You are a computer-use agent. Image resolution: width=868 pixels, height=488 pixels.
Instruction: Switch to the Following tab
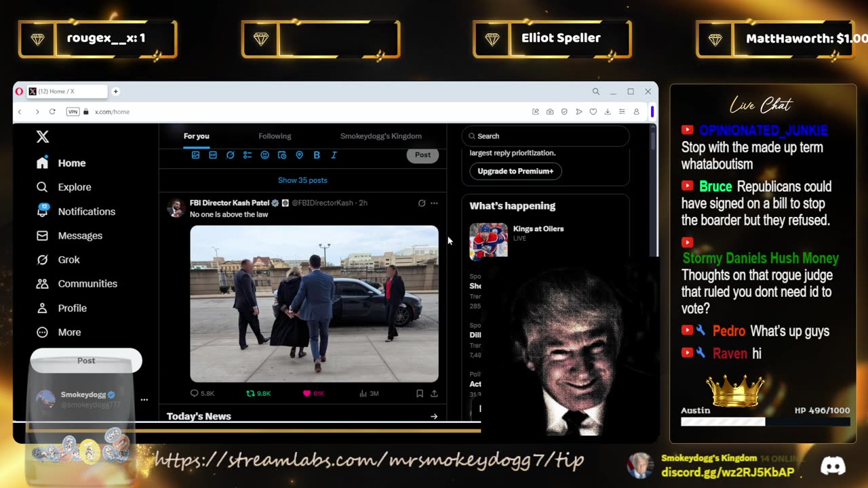(275, 136)
